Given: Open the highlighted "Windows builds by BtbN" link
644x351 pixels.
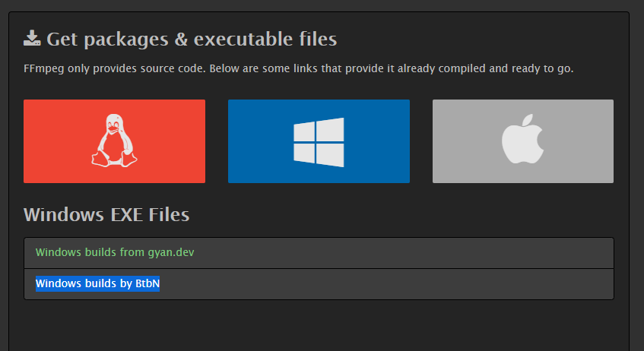Looking at the screenshot, I should [x=97, y=283].
